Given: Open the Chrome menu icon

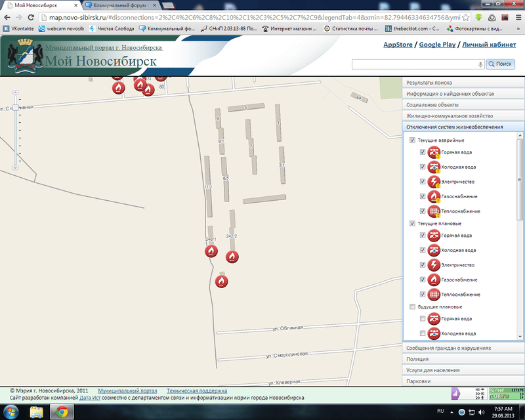Looking at the screenshot, I should [518, 18].
